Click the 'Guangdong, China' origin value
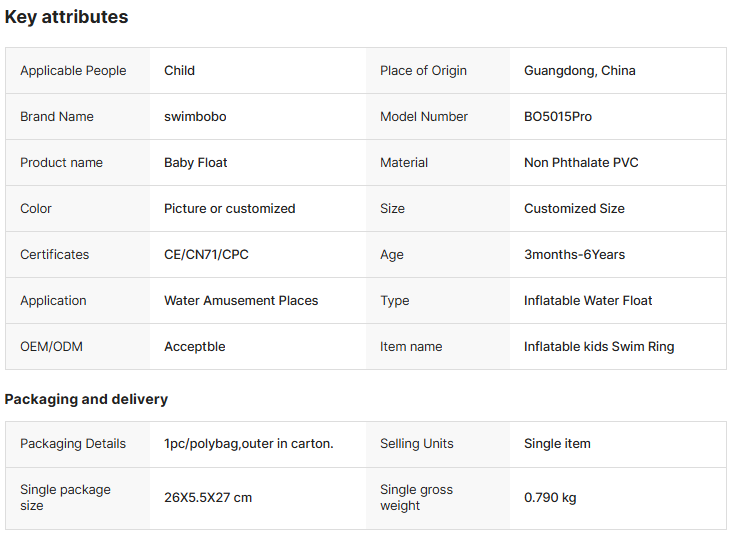The height and width of the screenshot is (544, 735). 579,71
